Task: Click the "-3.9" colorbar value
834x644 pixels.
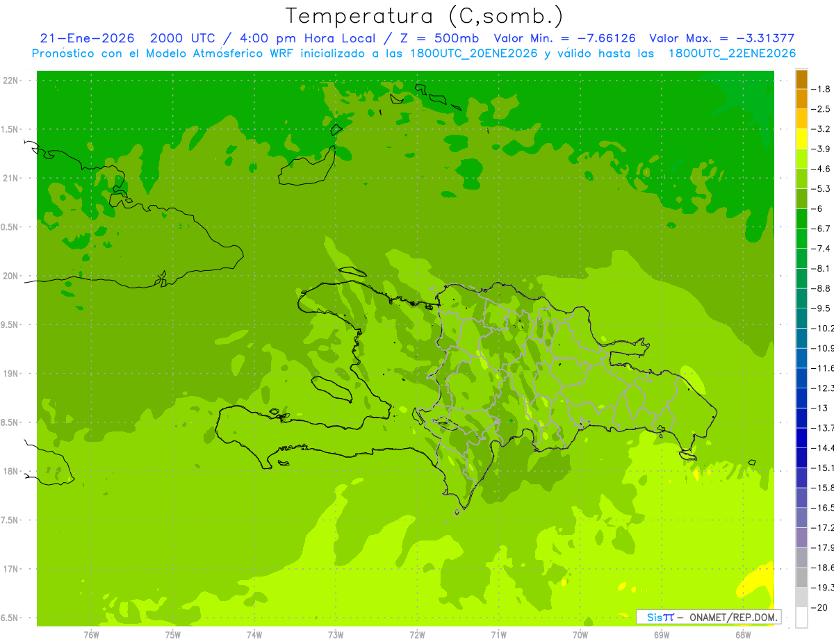Action: [x=821, y=149]
